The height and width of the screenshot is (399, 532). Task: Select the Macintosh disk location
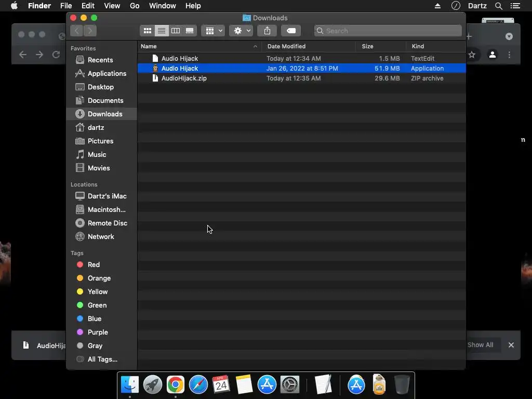click(x=100, y=210)
